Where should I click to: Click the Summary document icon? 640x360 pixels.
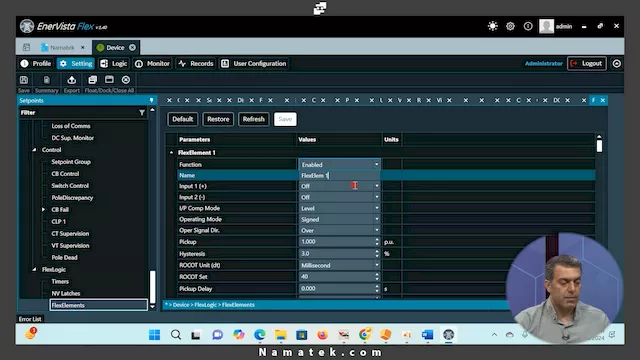(x=47, y=80)
